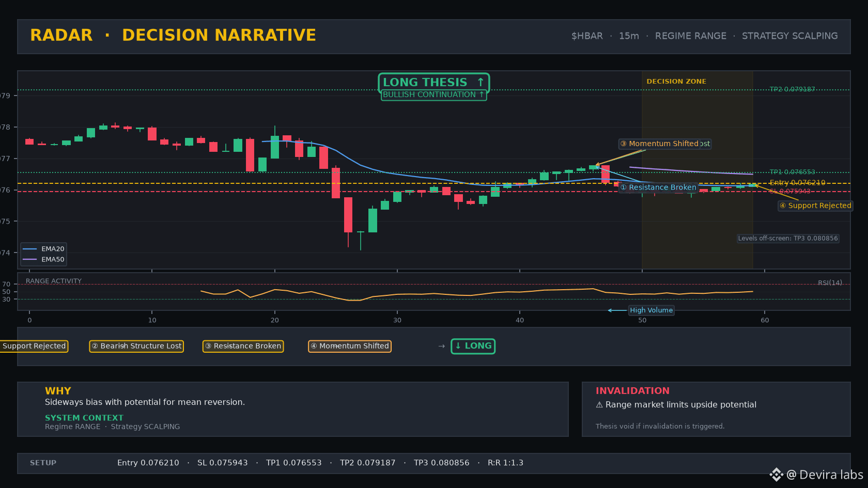The height and width of the screenshot is (488, 868).
Task: Click the Bearish Structure Lost chip
Action: [137, 346]
